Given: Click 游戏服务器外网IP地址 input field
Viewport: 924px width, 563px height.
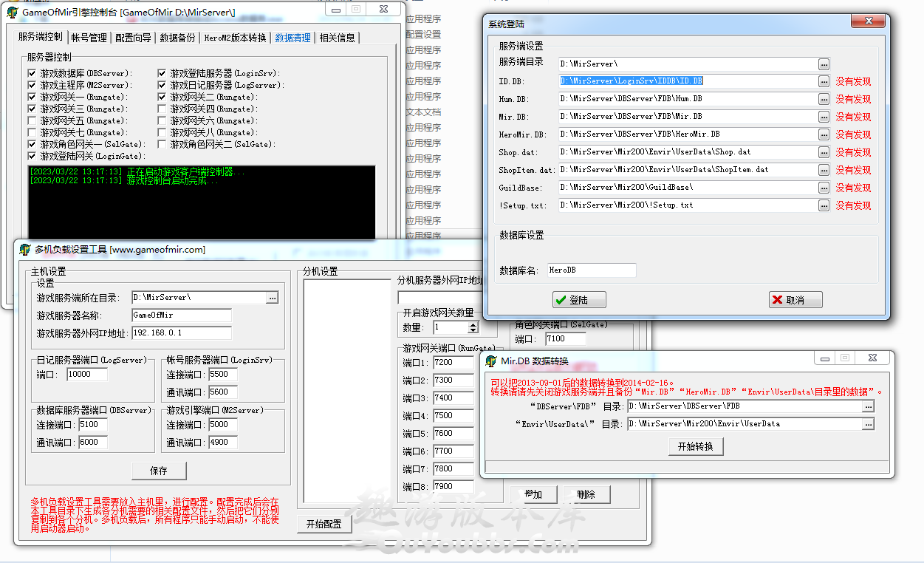Looking at the screenshot, I should 182,333.
